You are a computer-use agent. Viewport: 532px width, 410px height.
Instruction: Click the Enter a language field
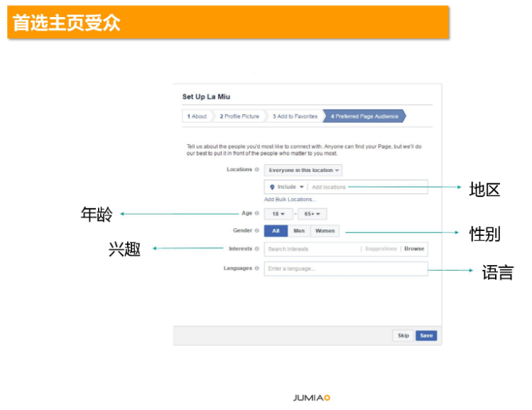[x=346, y=269]
